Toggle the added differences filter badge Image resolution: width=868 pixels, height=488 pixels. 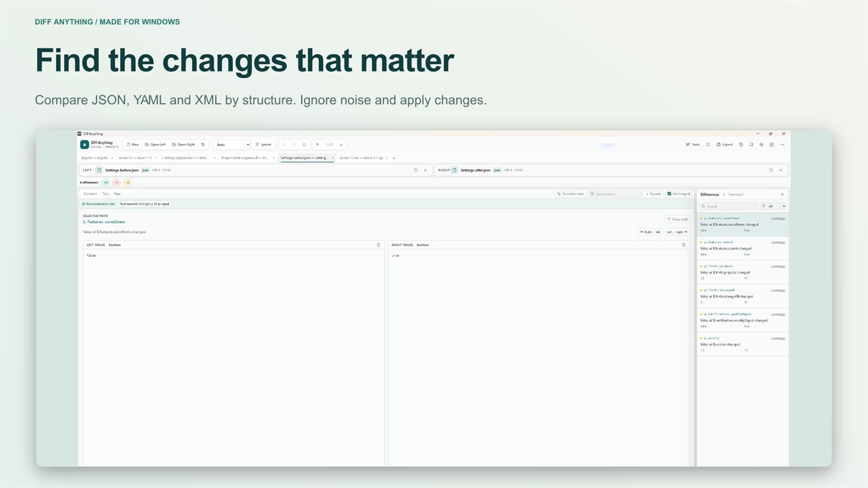click(x=105, y=182)
